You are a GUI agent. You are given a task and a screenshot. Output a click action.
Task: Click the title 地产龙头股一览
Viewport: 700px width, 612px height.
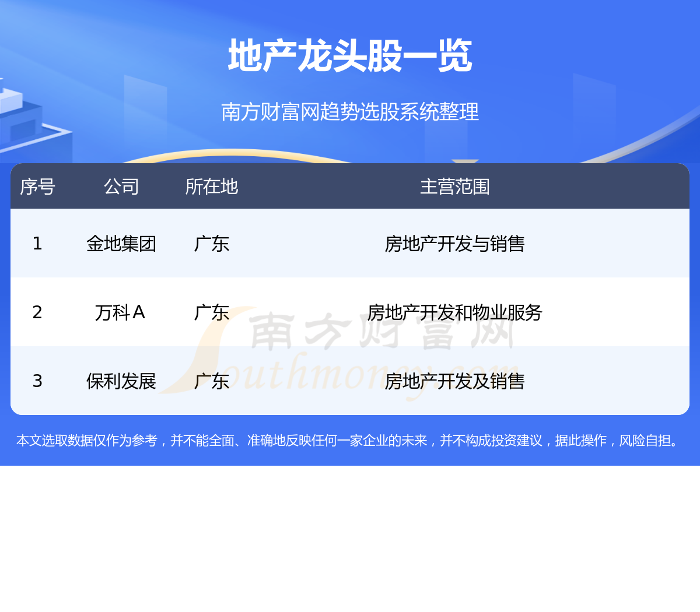(350, 56)
